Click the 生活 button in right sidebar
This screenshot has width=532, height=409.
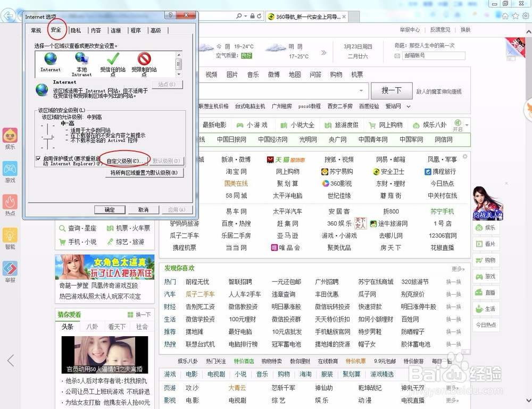(x=486, y=309)
